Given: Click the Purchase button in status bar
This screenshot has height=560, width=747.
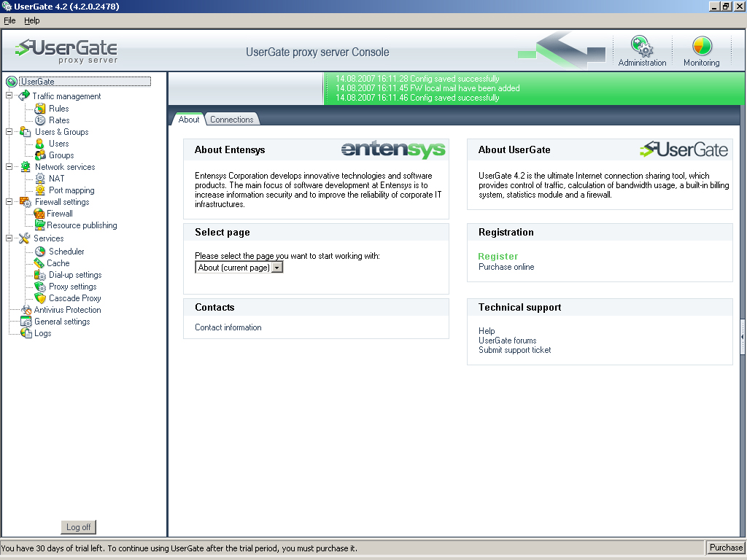Looking at the screenshot, I should pyautogui.click(x=726, y=548).
